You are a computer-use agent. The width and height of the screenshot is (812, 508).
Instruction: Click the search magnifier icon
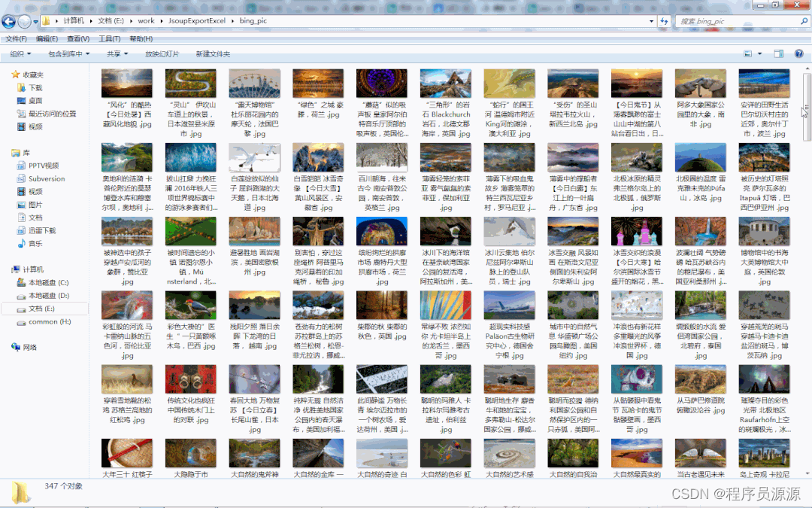pyautogui.click(x=804, y=21)
